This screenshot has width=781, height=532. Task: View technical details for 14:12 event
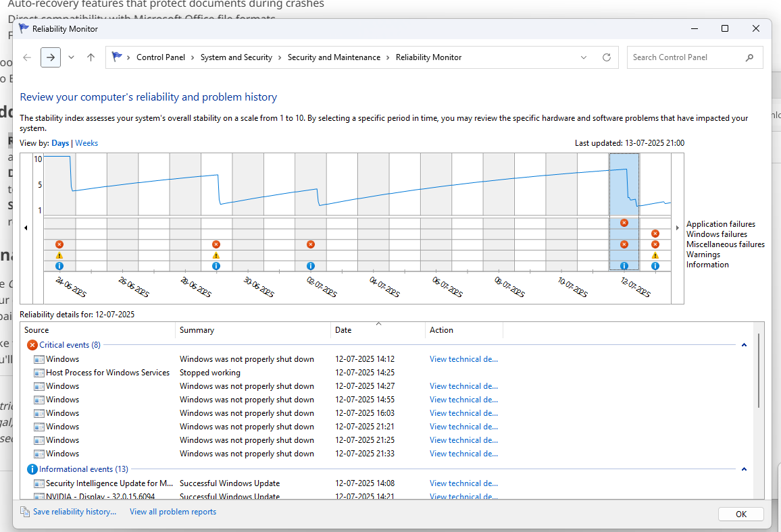463,358
